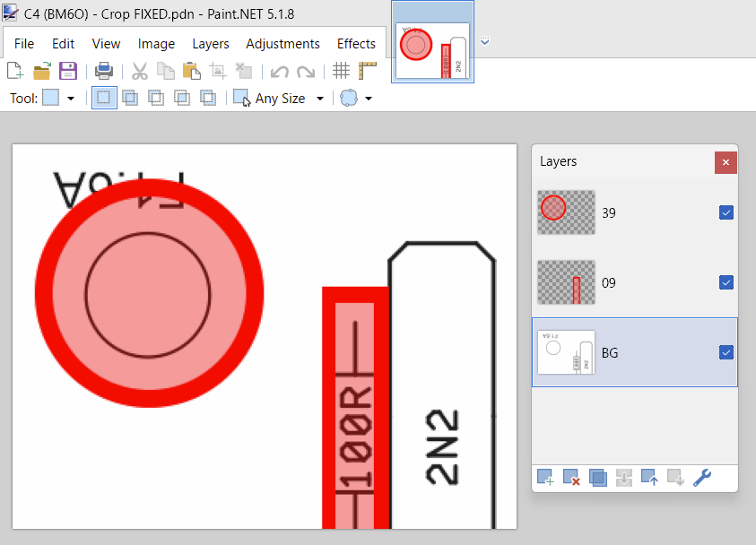Add a new layer

point(545,478)
